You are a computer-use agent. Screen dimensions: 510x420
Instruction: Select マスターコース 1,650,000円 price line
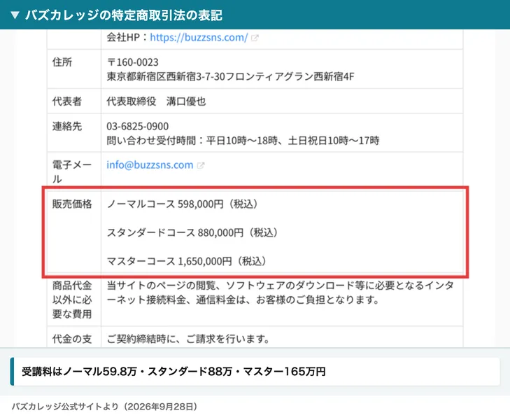187,261
